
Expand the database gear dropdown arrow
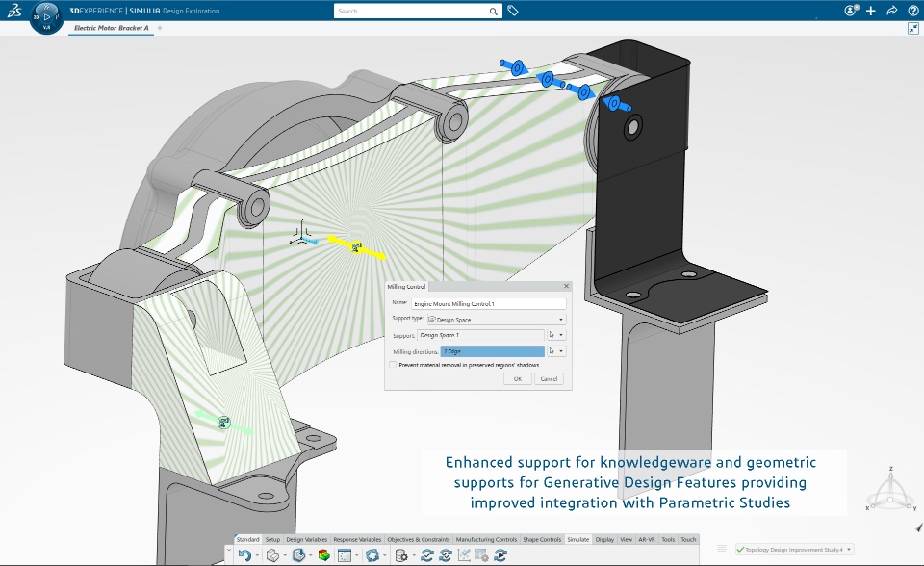413,555
